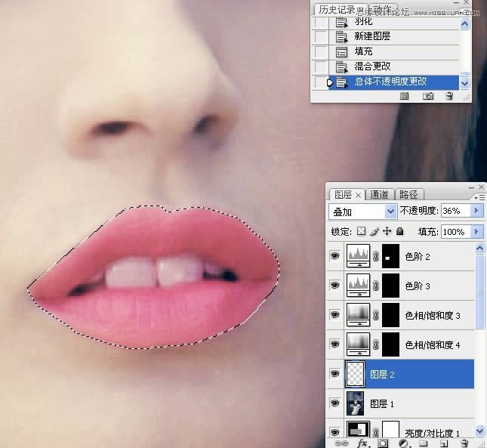Hide the 色阶 2 layer
The width and height of the screenshot is (487, 448).
coord(335,256)
